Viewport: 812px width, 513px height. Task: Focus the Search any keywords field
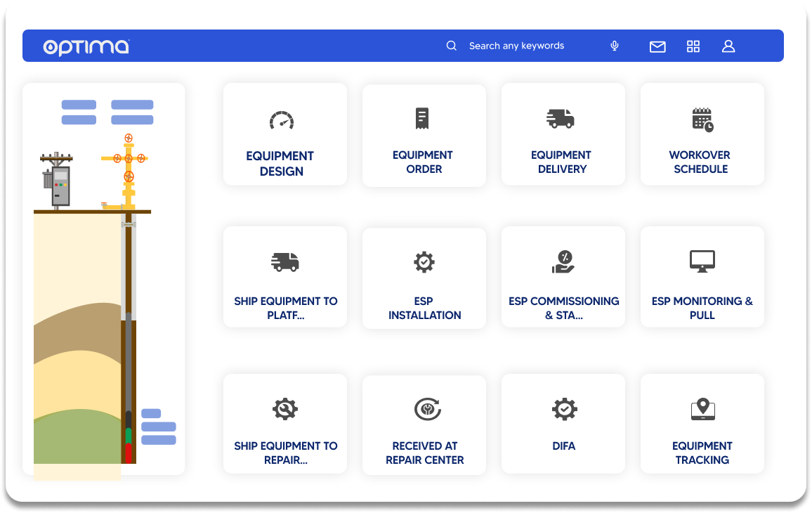click(x=516, y=46)
